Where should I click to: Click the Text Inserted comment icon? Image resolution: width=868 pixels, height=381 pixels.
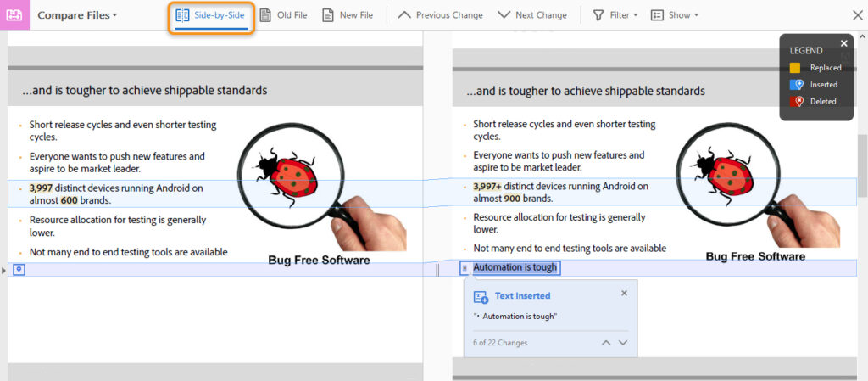(481, 296)
